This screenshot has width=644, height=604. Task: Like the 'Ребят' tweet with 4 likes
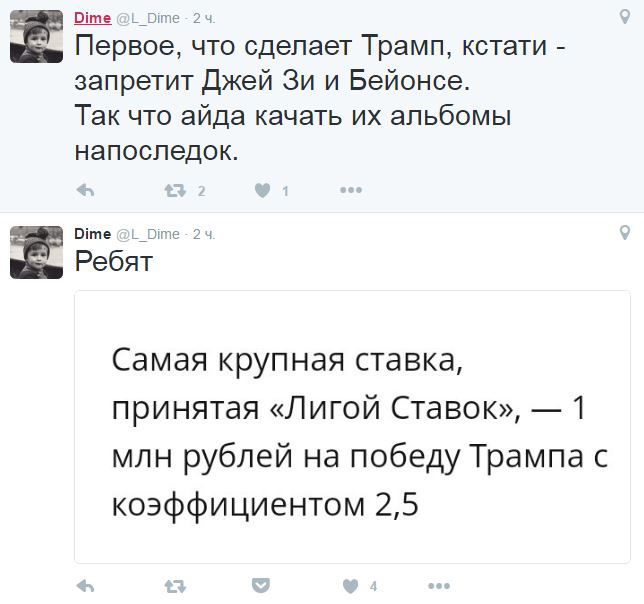tap(350, 586)
